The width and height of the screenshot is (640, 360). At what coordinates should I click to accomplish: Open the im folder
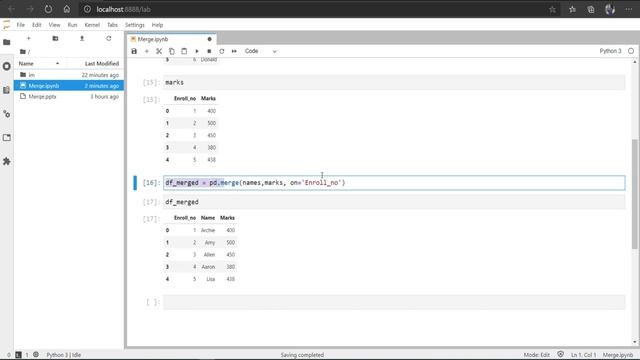(69, 75)
